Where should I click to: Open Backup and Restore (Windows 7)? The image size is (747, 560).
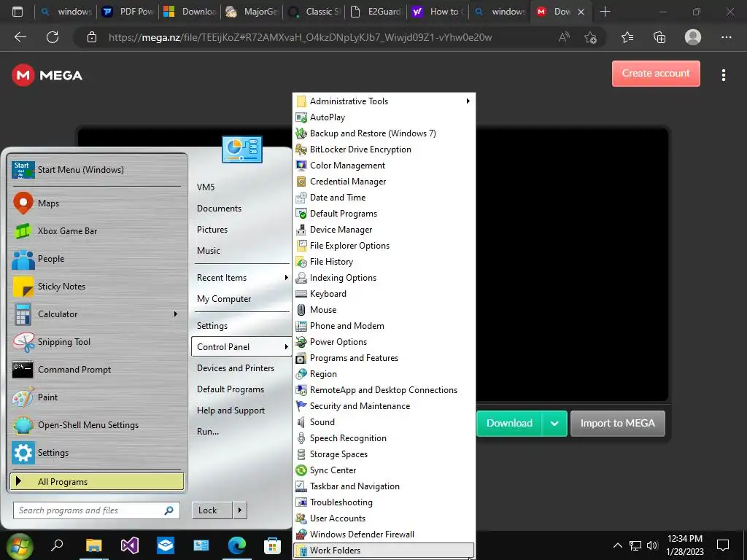point(384,133)
